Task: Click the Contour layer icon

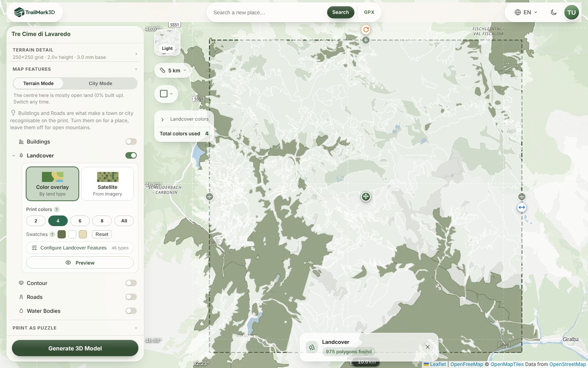Action: [x=21, y=283]
